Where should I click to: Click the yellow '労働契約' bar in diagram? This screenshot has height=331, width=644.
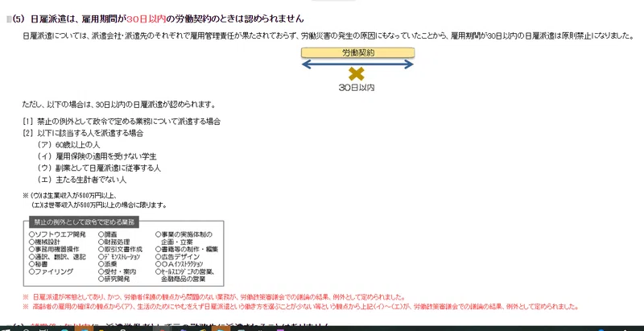point(357,52)
